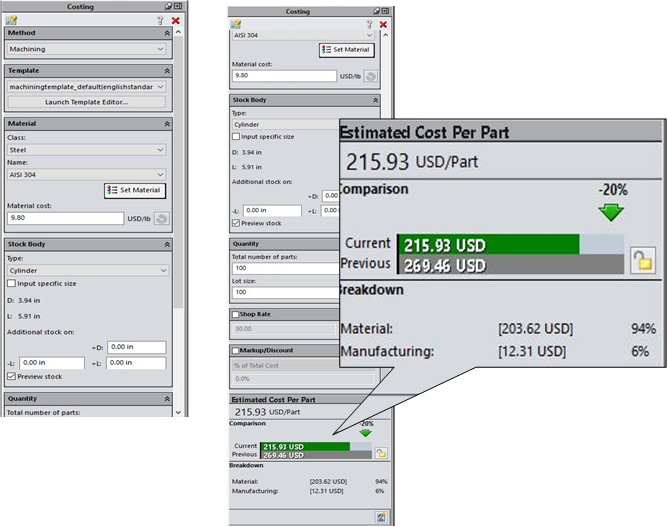Image resolution: width=668 pixels, height=527 pixels.
Task: Click the pin icon in the left Costing title bar
Action: click(x=167, y=6)
